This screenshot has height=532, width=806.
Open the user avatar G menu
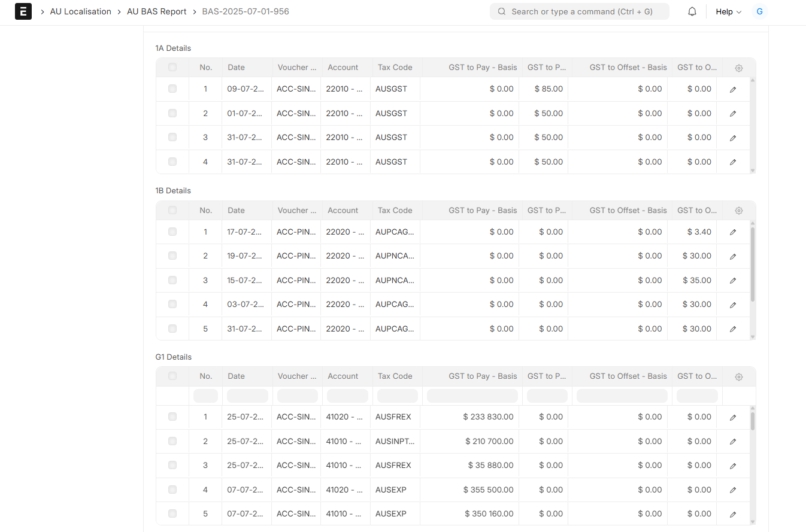(759, 11)
